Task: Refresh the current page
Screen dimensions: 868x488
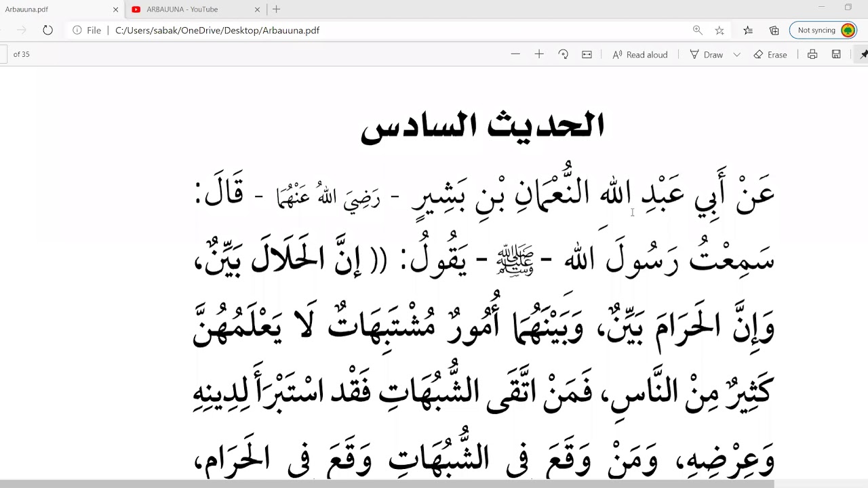Action: tap(47, 30)
